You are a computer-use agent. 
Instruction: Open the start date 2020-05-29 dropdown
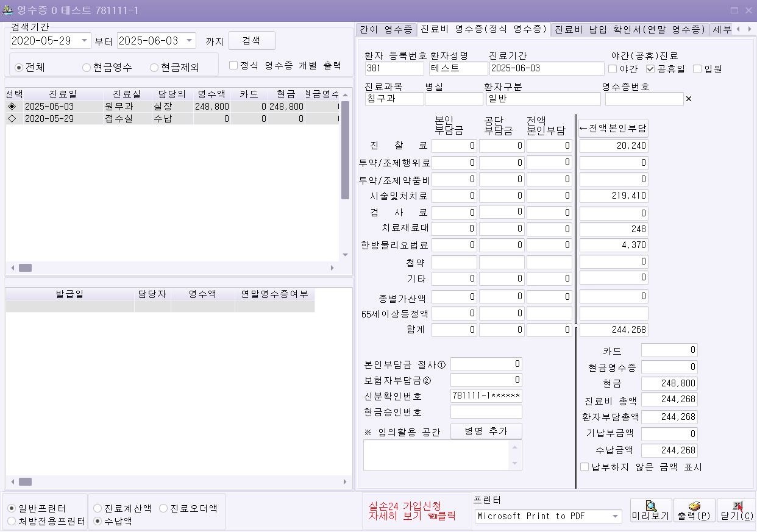coord(84,41)
